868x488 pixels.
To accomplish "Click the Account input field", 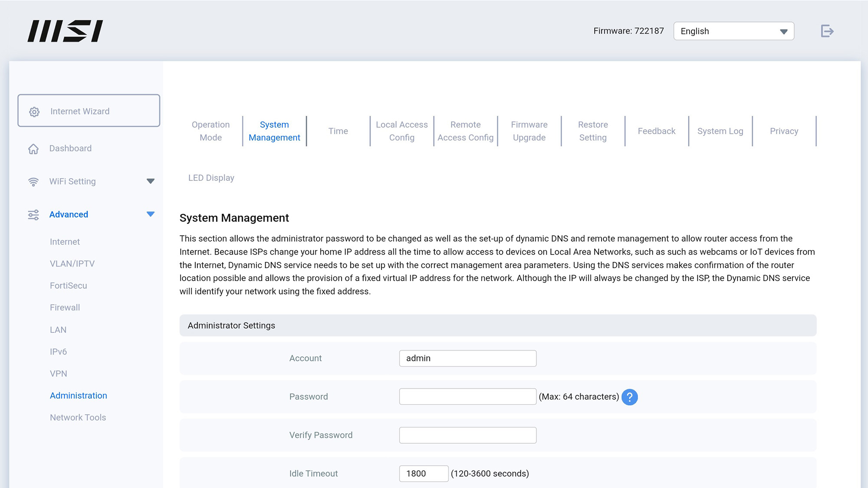I will pos(467,358).
